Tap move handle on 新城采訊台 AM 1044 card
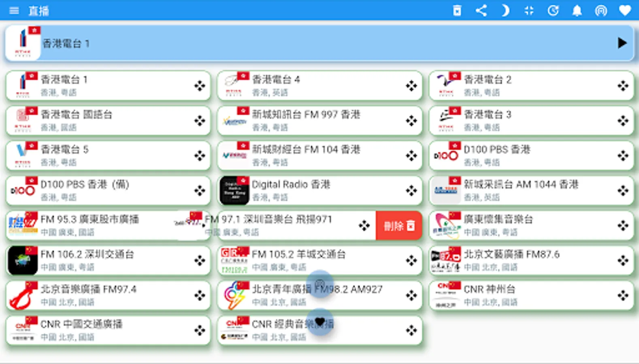Screen dimensions: 639x364 pyautogui.click(x=623, y=190)
